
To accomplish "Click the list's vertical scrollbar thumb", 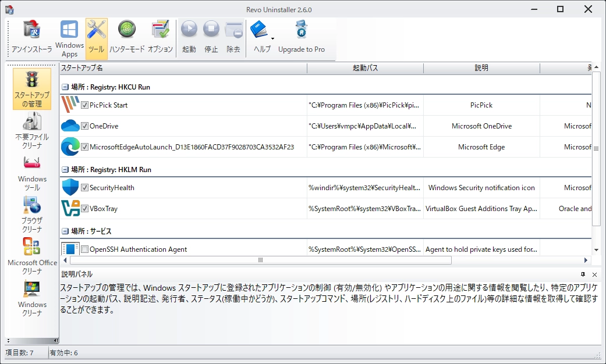I will pos(596,148).
